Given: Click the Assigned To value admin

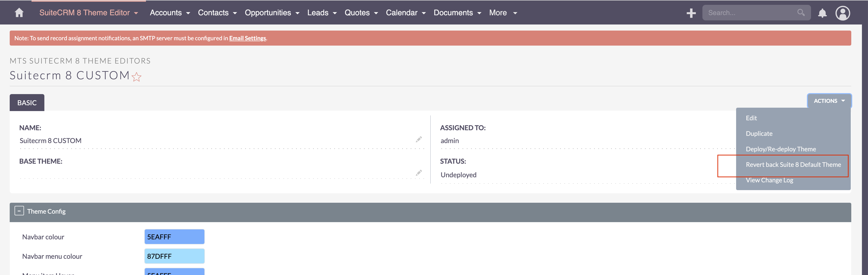Looking at the screenshot, I should (450, 141).
